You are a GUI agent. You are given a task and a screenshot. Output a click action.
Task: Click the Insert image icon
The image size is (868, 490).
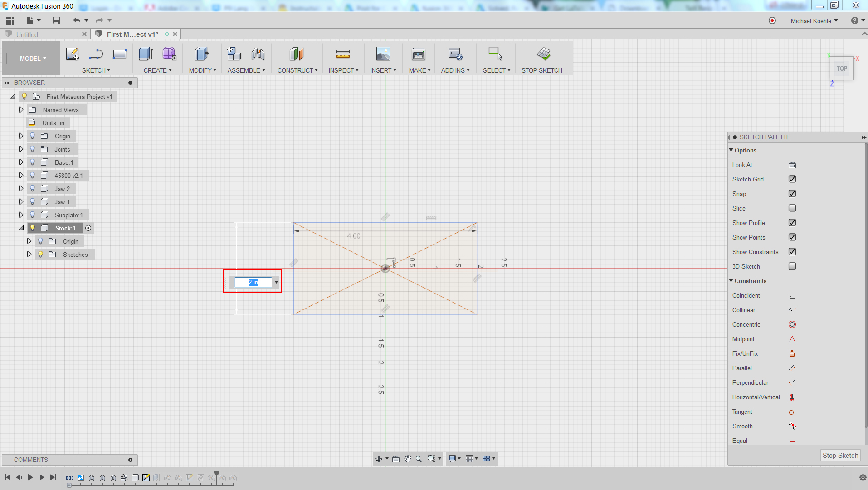click(x=383, y=54)
